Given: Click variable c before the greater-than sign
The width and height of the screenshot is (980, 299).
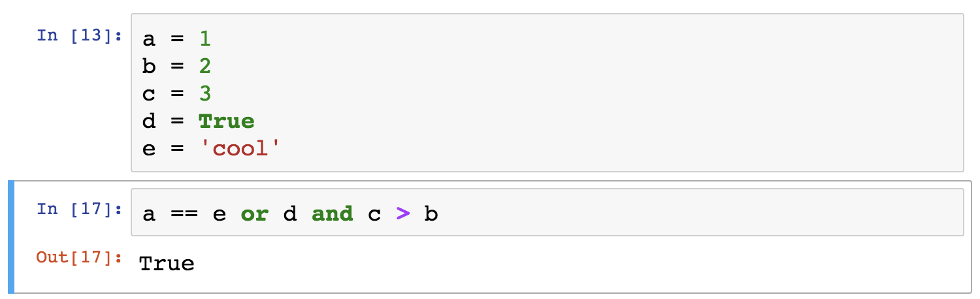Looking at the screenshot, I should 374,215.
